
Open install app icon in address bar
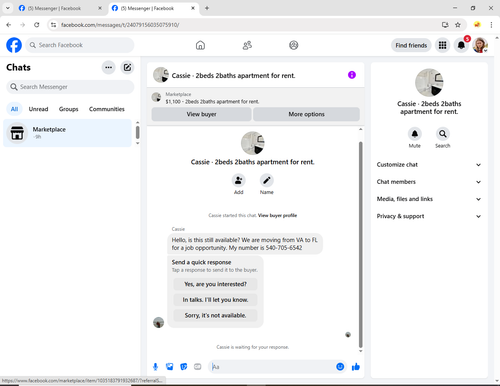point(445,25)
